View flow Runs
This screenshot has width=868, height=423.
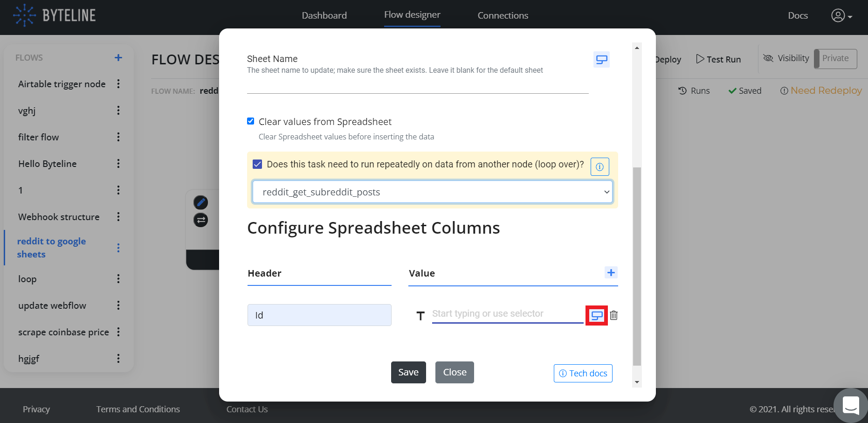click(694, 90)
